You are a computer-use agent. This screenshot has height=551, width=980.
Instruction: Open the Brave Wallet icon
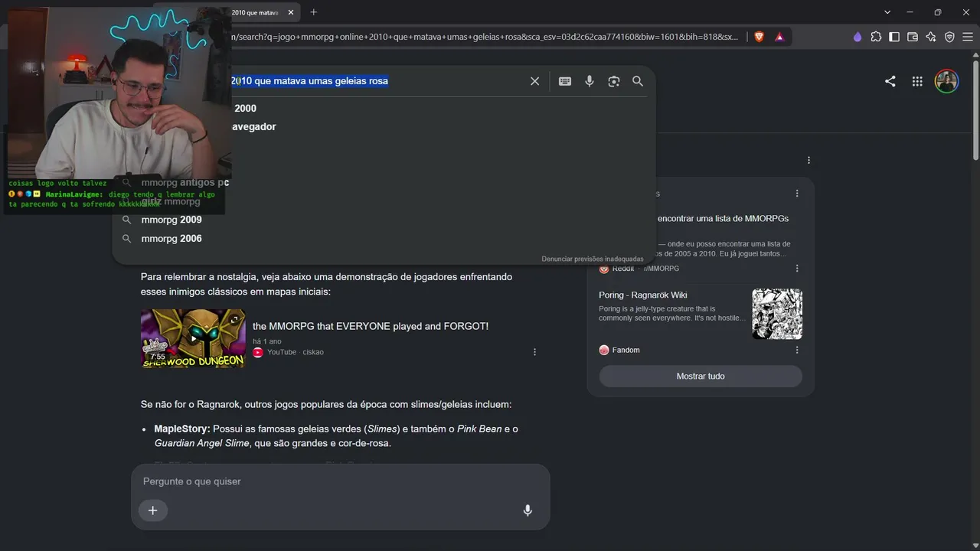click(913, 37)
